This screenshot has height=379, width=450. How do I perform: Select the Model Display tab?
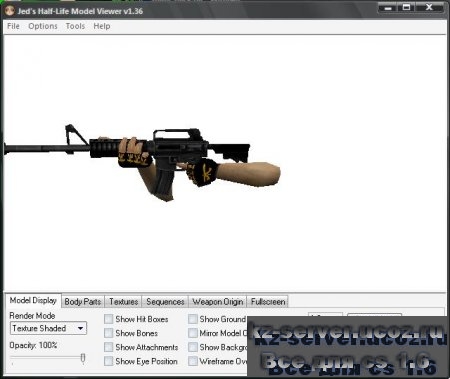[33, 300]
